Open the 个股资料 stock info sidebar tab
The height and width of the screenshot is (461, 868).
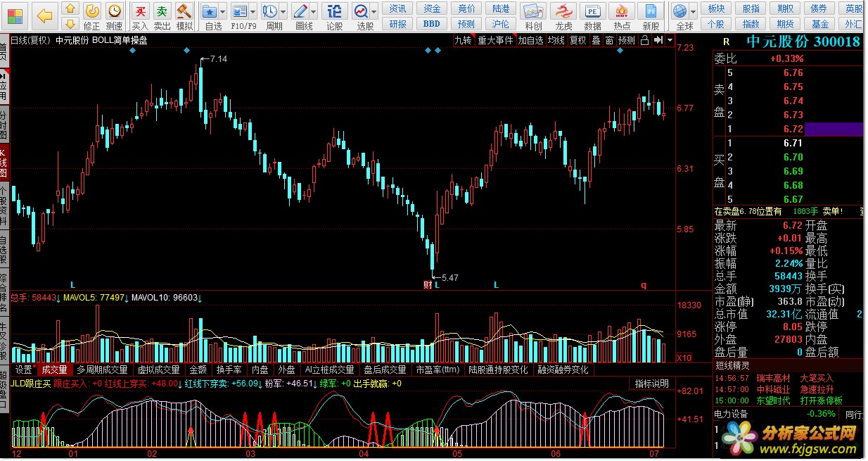click(4, 206)
